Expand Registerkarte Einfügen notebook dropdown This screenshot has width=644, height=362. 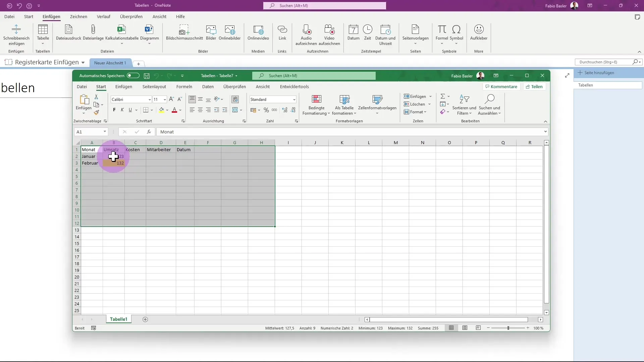click(83, 62)
